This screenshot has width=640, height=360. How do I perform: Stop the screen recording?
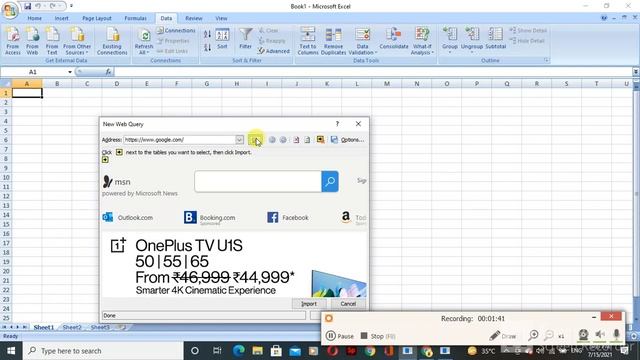point(378,336)
